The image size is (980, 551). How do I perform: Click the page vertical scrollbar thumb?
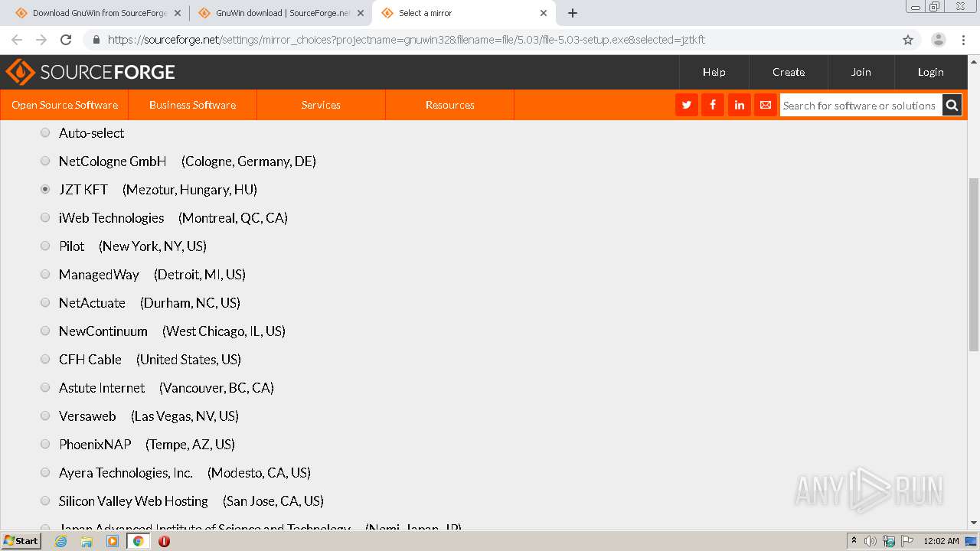pos(974,264)
